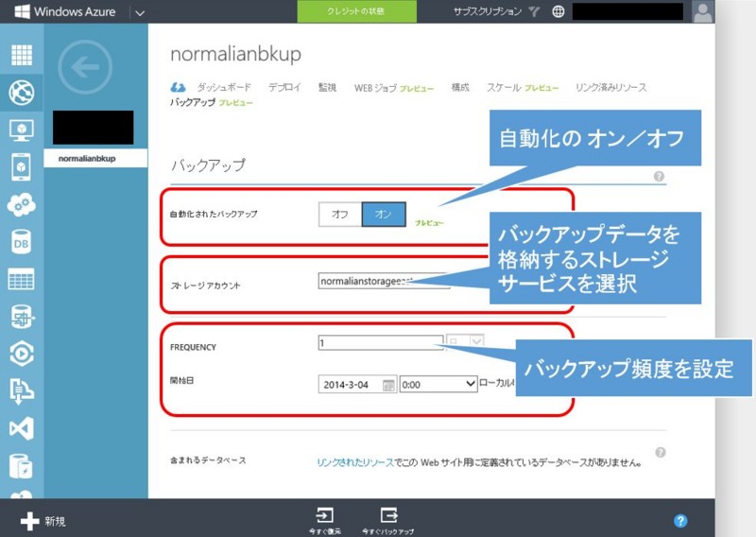Click the help icon beside Backup heading
Viewport: 756px width, 537px height.
tap(659, 176)
